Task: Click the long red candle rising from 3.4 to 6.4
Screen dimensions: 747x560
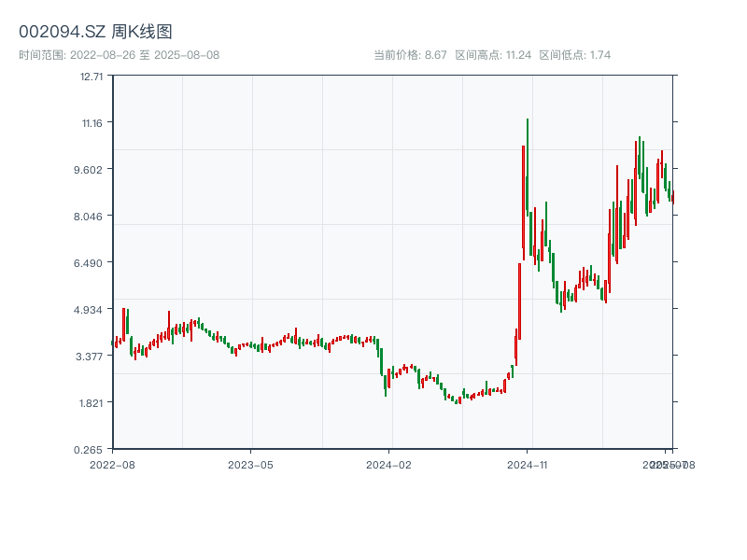Action: 520,301
